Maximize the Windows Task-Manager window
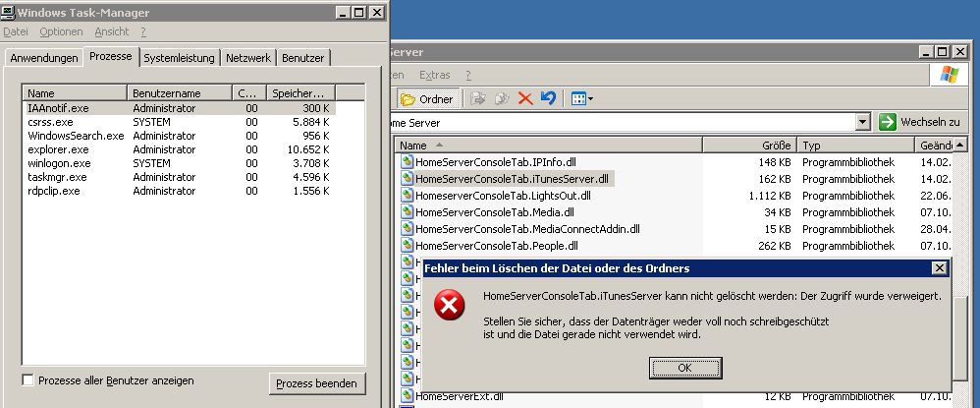 pos(358,13)
